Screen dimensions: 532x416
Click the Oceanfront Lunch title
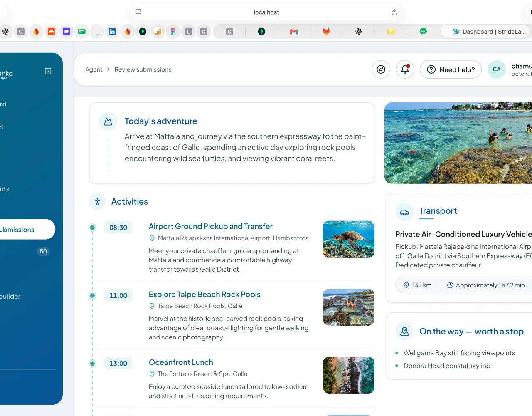point(181,362)
